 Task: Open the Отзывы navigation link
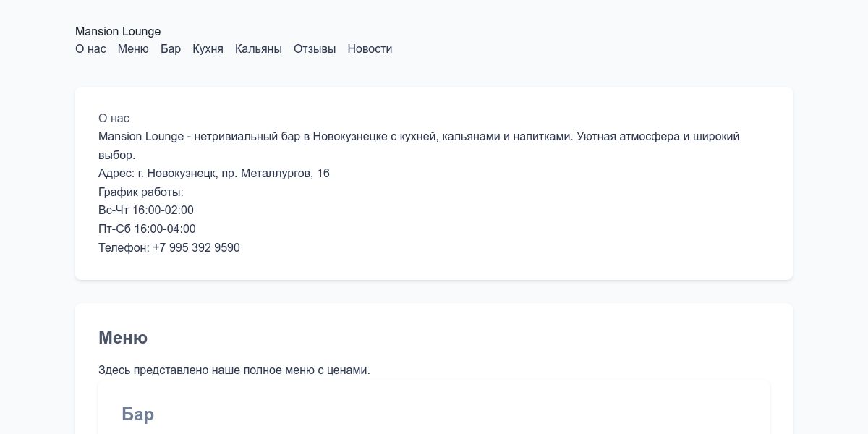tap(315, 49)
